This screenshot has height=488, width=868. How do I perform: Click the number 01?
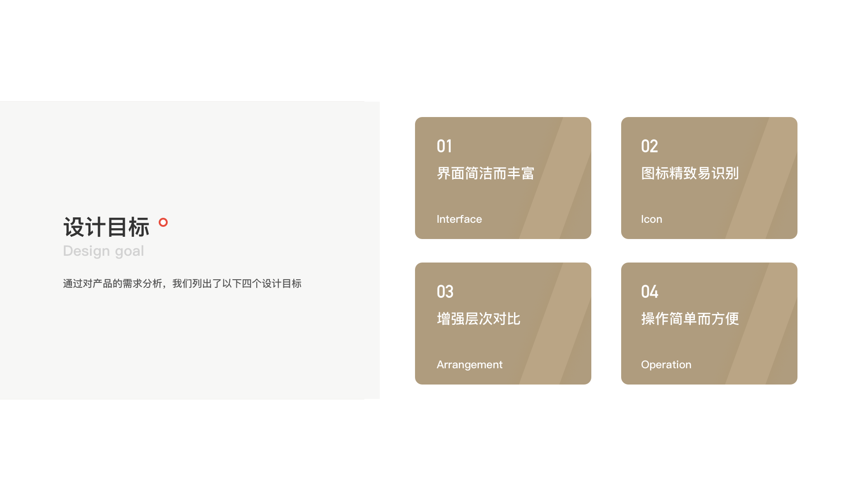coord(444,146)
